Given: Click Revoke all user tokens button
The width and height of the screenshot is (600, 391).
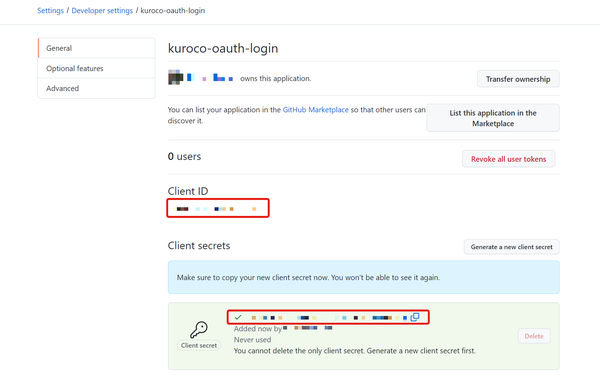Looking at the screenshot, I should pyautogui.click(x=509, y=159).
